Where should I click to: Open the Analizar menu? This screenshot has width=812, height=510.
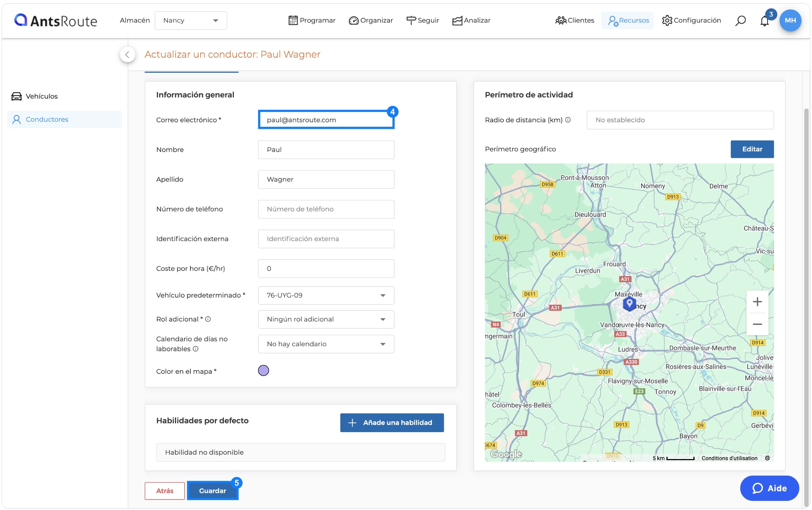point(471,20)
